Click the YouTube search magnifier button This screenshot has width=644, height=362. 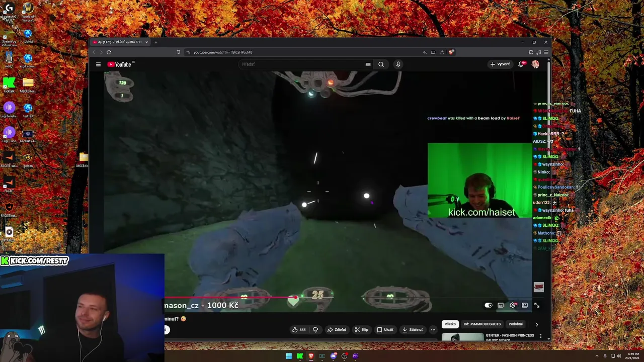(x=381, y=64)
